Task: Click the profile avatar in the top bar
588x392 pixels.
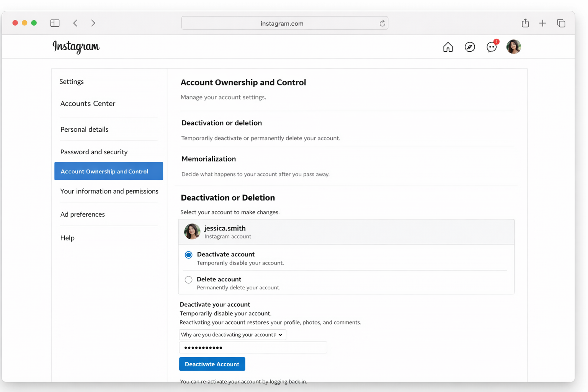Action: [x=513, y=46]
